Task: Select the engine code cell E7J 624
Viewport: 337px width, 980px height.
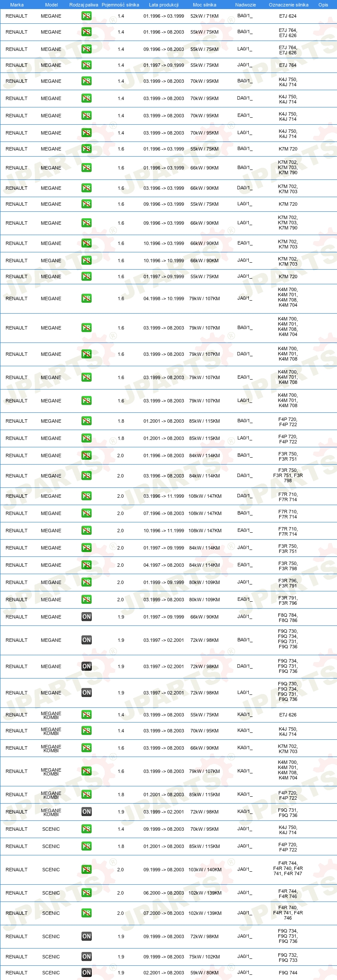Action: pyautogui.click(x=288, y=16)
